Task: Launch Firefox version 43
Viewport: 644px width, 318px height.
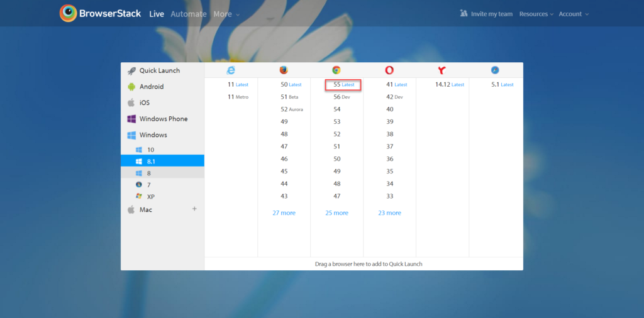Action: [x=284, y=196]
